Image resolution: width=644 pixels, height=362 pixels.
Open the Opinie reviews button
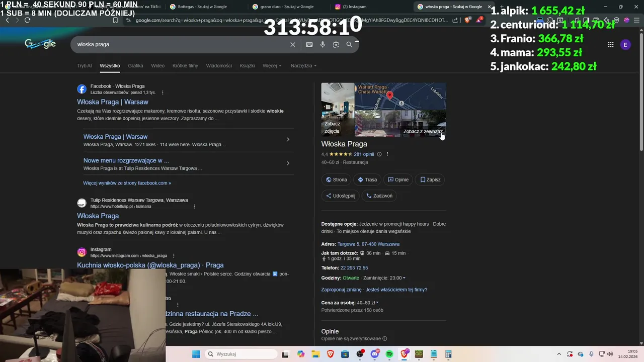(x=398, y=179)
